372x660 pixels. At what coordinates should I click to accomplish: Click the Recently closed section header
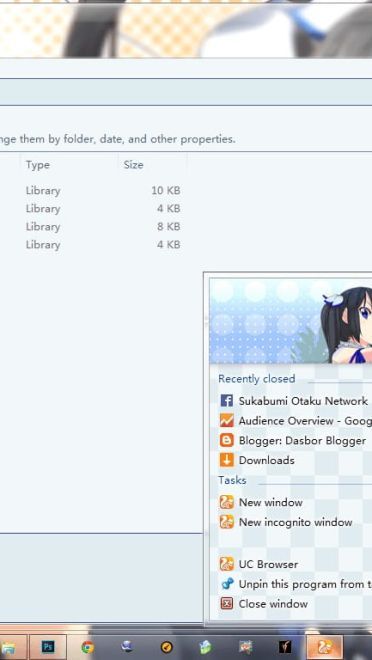[256, 378]
